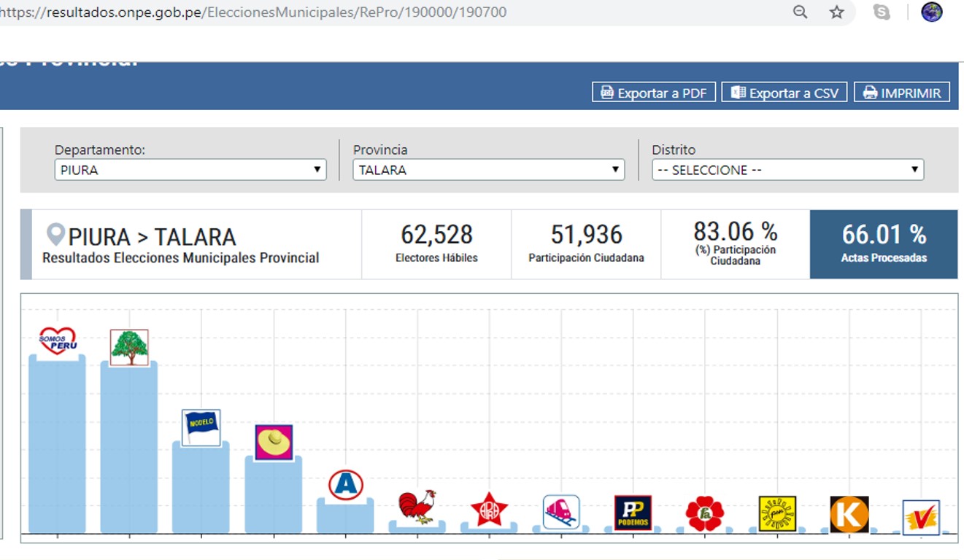Screen dimensions: 964x560
Task: Select the Podemos PP party logo
Action: click(x=633, y=513)
